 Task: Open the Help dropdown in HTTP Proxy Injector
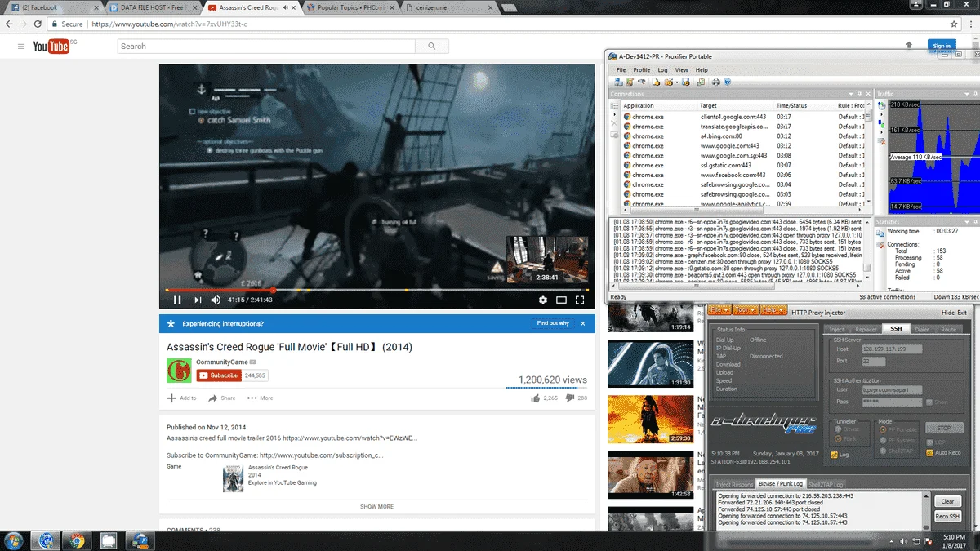773,309
